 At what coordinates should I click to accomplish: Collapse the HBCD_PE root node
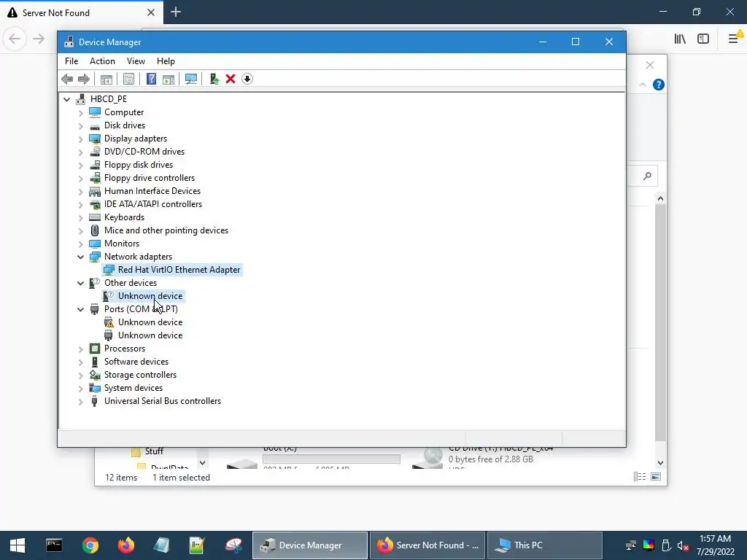point(66,99)
